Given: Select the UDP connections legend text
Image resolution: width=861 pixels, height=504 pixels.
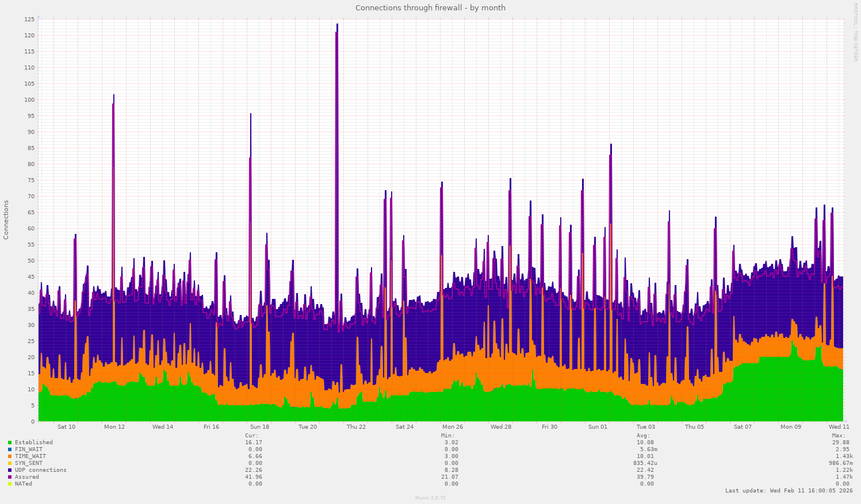Looking at the screenshot, I should [x=40, y=470].
